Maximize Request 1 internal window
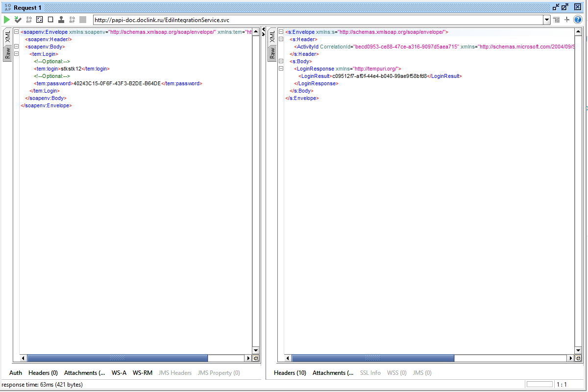 (x=565, y=7)
